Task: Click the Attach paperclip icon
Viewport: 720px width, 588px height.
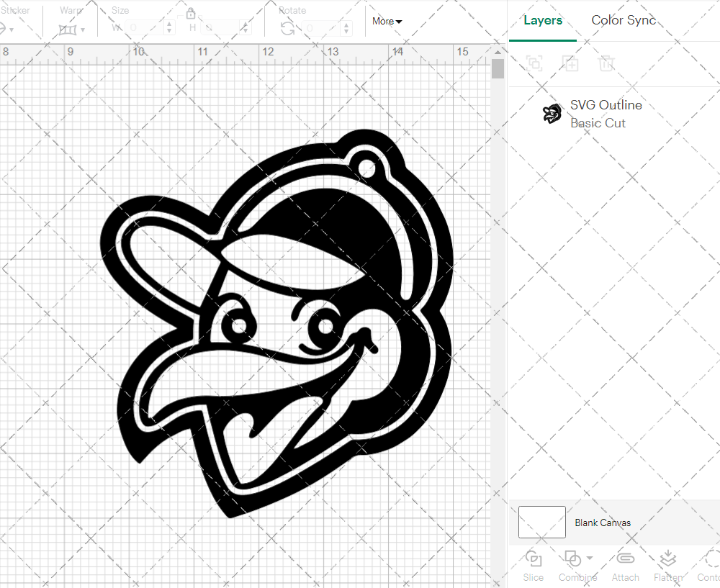Action: click(x=625, y=559)
